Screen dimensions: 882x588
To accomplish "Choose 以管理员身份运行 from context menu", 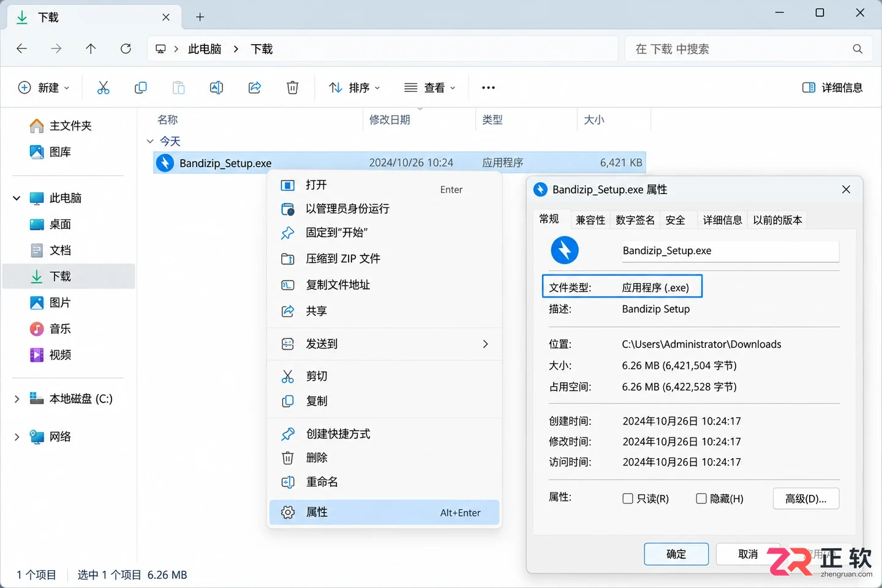I will (x=385, y=209).
